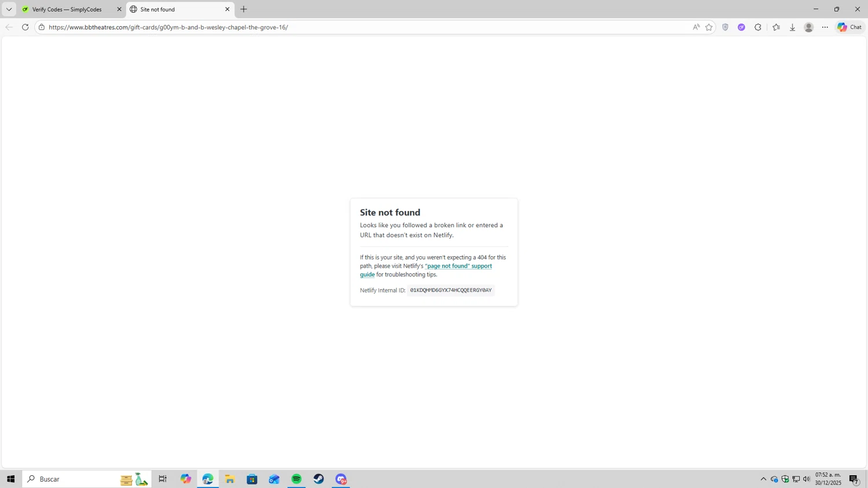
Task: Open Steam from the taskbar
Action: [x=319, y=479]
